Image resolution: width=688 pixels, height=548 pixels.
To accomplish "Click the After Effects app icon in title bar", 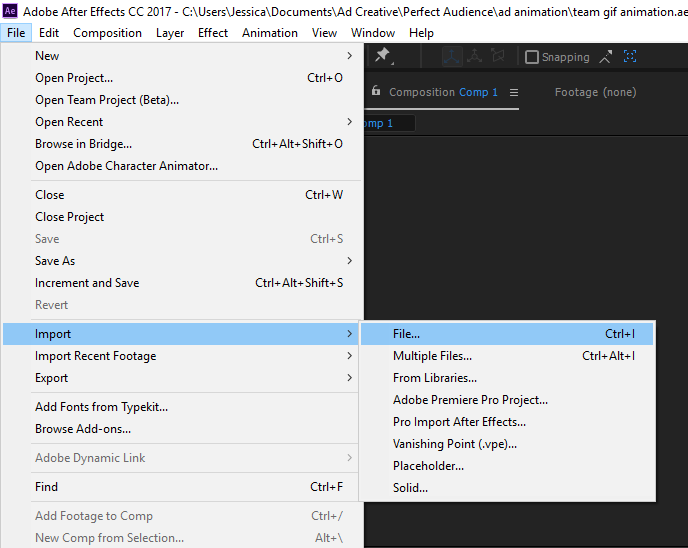I will 10,11.
